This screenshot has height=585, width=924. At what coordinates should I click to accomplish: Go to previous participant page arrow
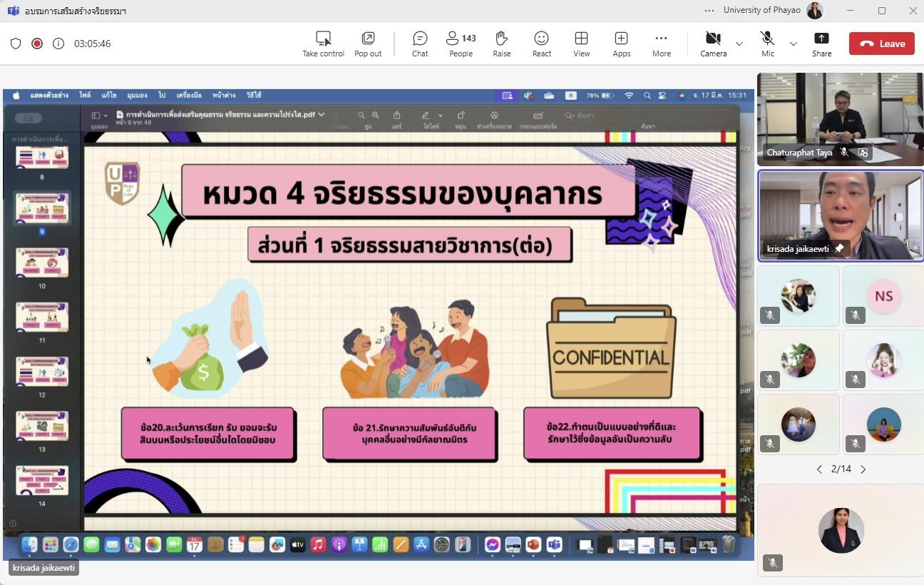(x=819, y=469)
